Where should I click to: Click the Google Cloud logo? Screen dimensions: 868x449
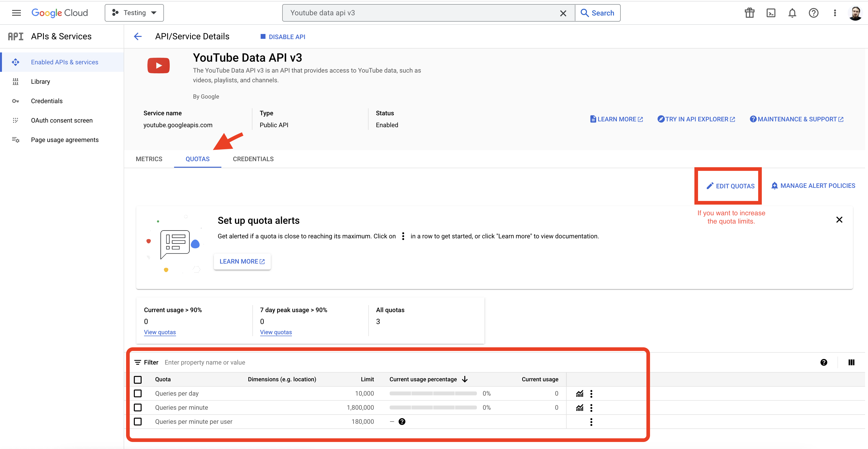pyautogui.click(x=60, y=13)
